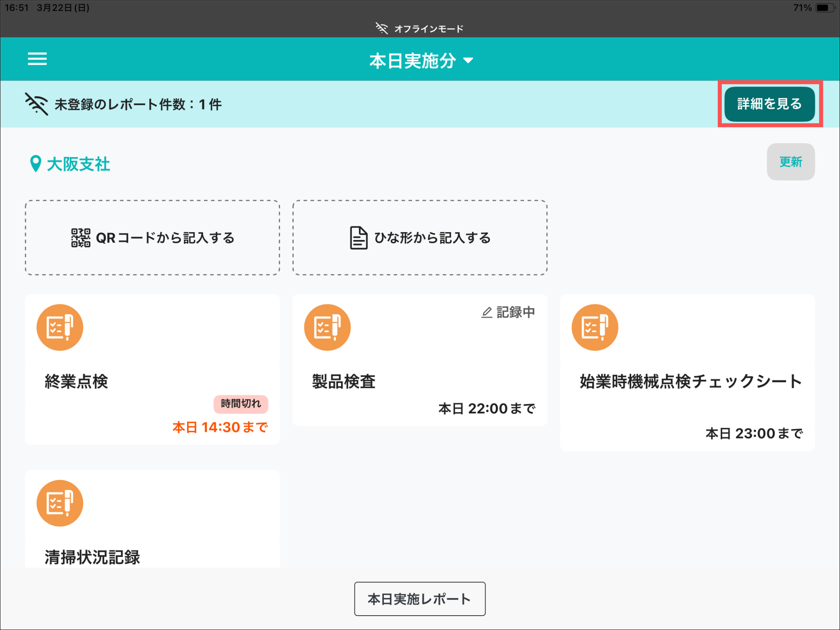Tap the オフラインモード status bar indicator
The height and width of the screenshot is (630, 840).
click(x=420, y=28)
